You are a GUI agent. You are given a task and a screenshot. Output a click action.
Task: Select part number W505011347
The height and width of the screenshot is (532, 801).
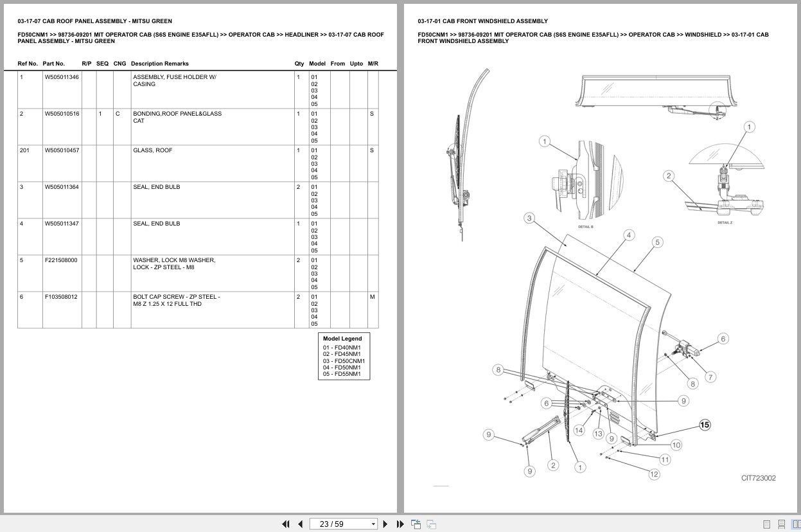(x=62, y=224)
